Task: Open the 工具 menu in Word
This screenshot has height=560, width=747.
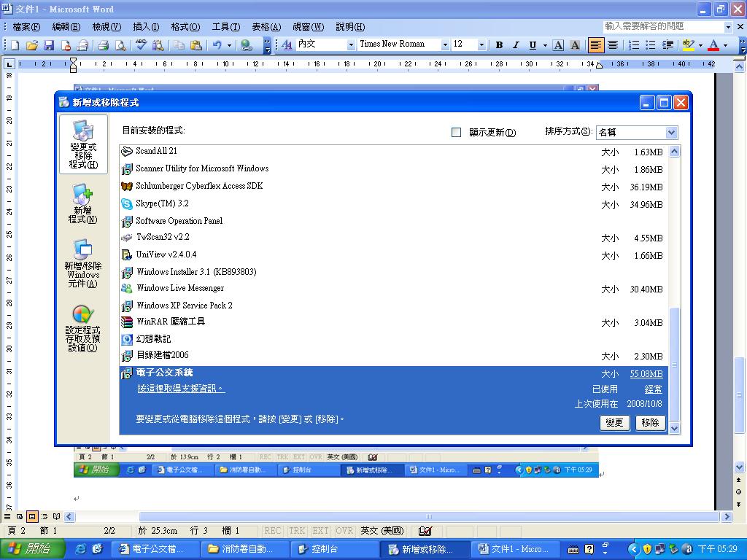Action: tap(225, 27)
